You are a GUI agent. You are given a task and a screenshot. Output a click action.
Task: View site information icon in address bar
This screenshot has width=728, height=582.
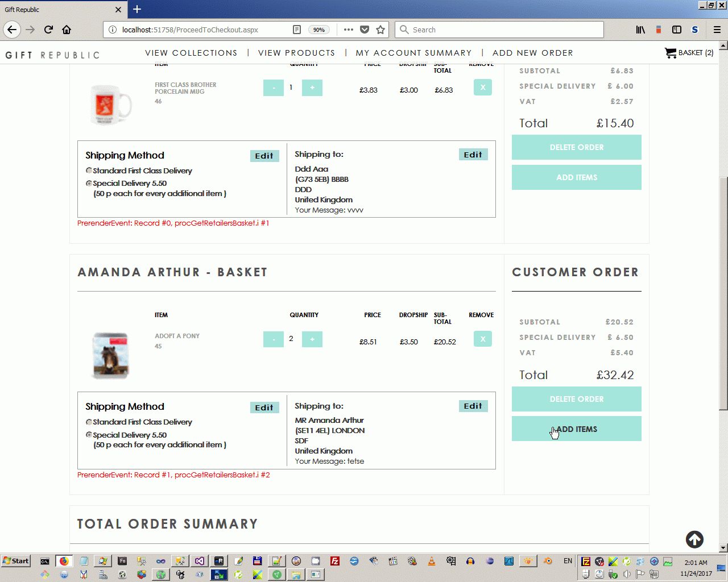pos(112,30)
